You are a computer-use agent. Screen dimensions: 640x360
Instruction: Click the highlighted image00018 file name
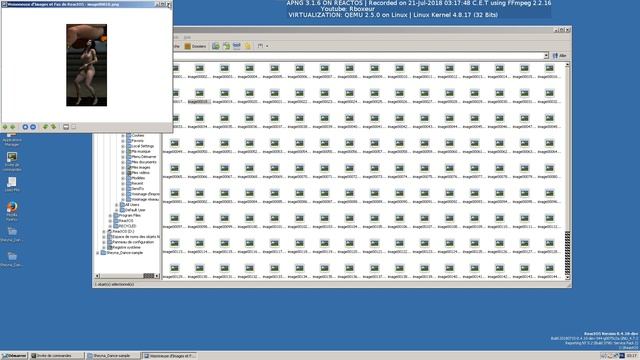199,102
